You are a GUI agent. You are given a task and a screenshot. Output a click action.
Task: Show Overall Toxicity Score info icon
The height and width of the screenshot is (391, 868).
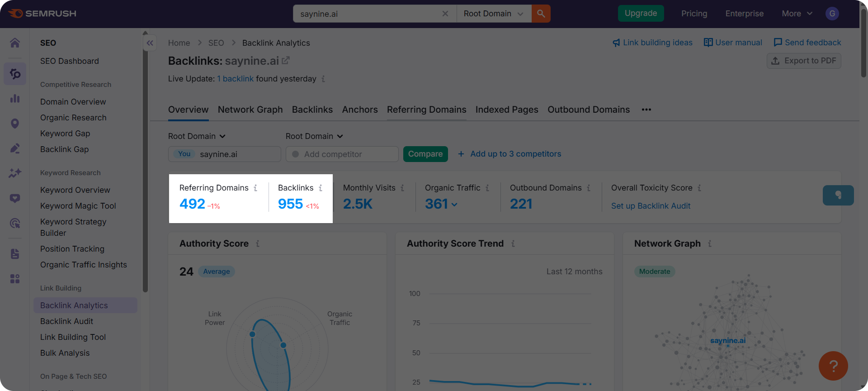699,188
